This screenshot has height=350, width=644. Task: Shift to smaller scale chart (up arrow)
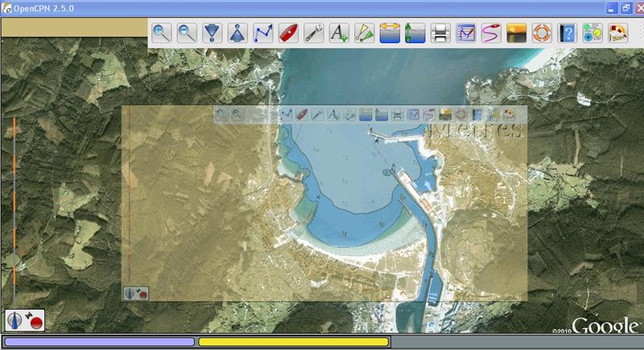coord(237,33)
